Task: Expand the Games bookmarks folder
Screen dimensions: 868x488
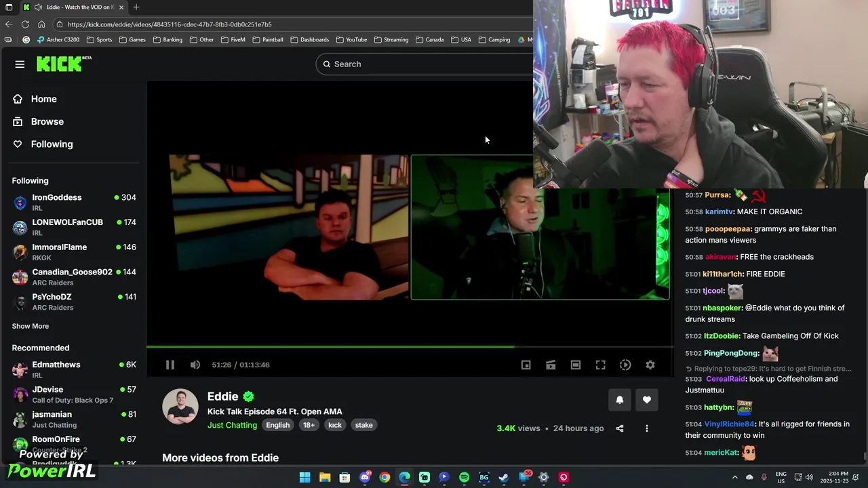Action: click(132, 39)
